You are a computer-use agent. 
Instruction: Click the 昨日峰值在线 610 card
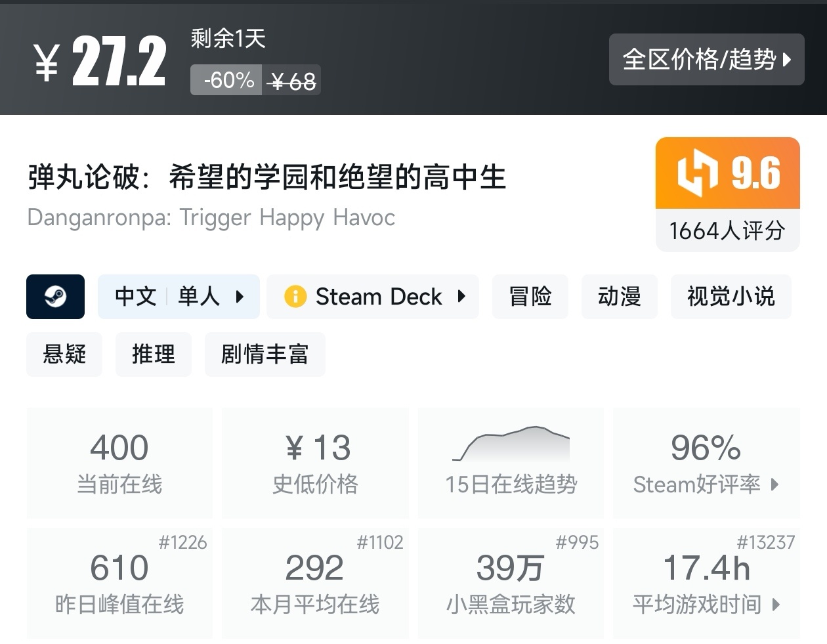pyautogui.click(x=119, y=583)
